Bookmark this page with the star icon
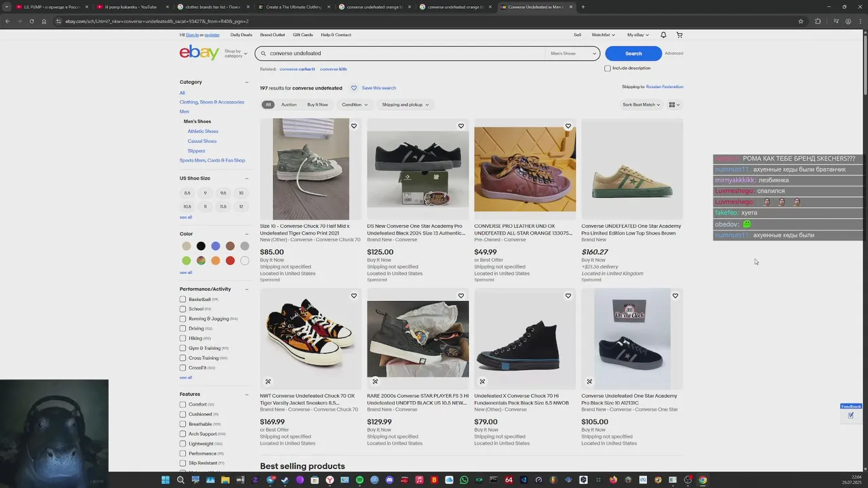 [x=801, y=21]
